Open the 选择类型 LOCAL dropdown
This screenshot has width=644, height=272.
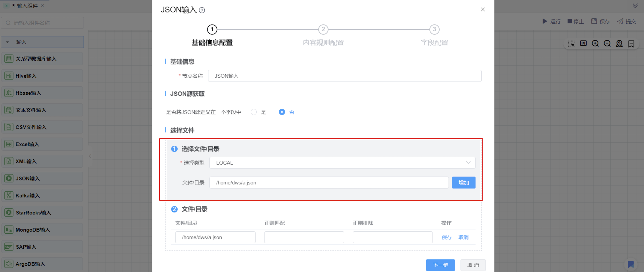coord(342,163)
